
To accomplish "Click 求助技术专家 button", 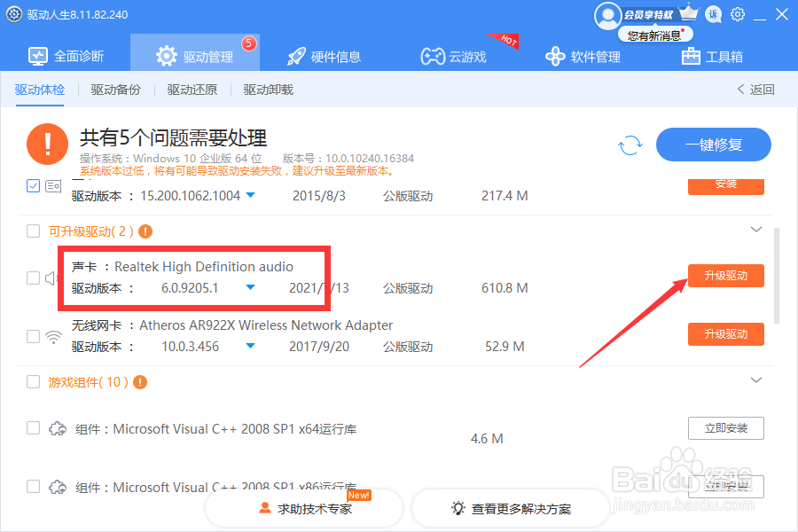I will [x=304, y=508].
